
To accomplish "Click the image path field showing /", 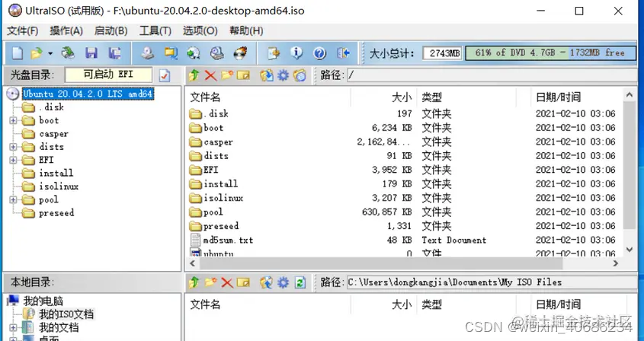I will pos(492,75).
